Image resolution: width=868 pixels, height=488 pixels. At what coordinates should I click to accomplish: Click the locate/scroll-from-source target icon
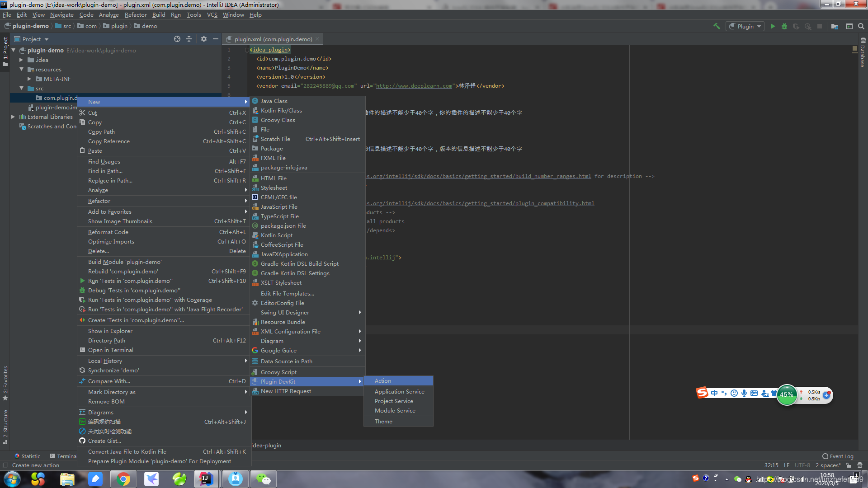pos(177,39)
